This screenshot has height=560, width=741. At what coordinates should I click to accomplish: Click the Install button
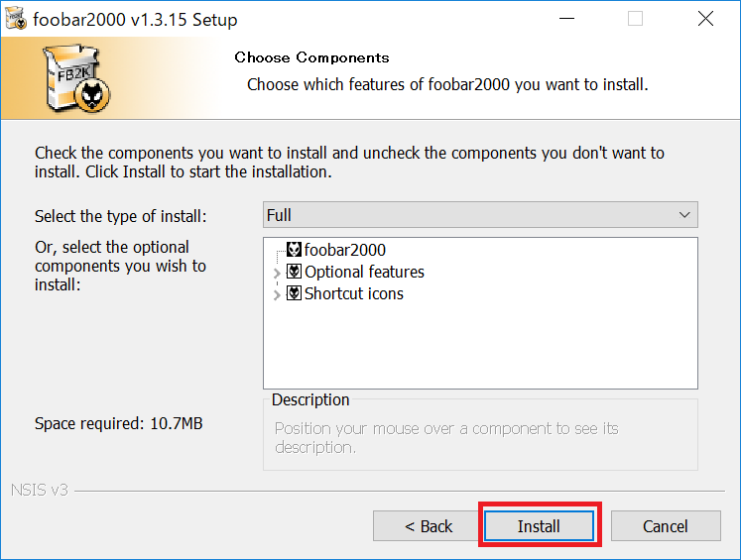point(539,525)
